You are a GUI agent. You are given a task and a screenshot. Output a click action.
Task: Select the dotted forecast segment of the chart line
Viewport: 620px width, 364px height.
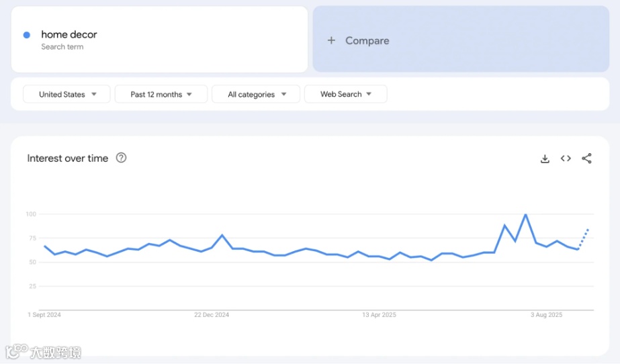pos(583,239)
